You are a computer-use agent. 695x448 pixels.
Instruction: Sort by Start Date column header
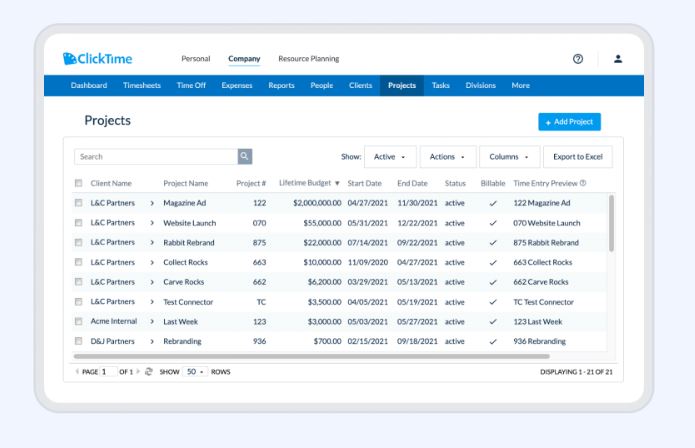coord(364,183)
